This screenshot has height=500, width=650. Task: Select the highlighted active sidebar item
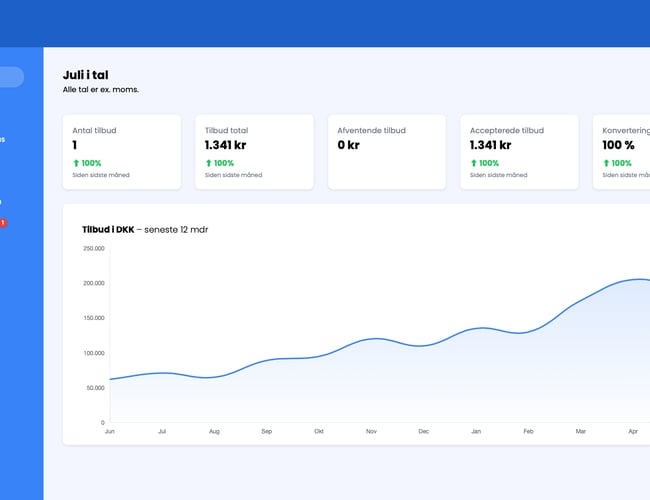point(11,77)
